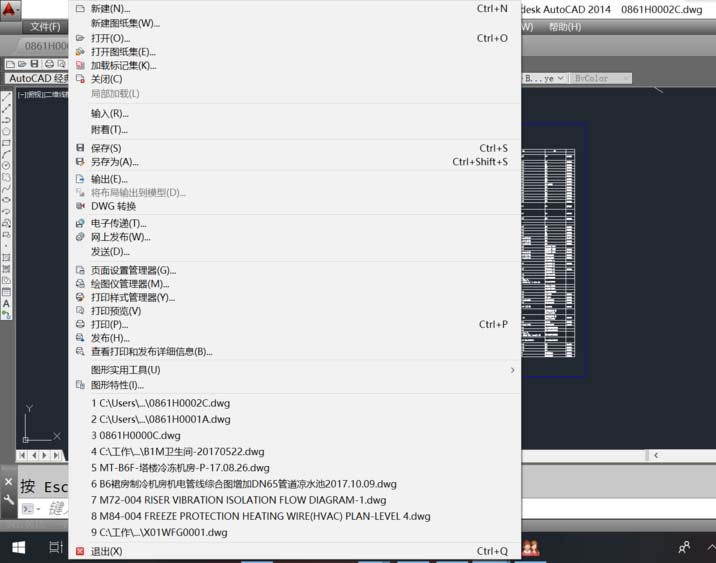Click the Export (输出) icon
This screenshot has height=563, width=716.
point(80,179)
